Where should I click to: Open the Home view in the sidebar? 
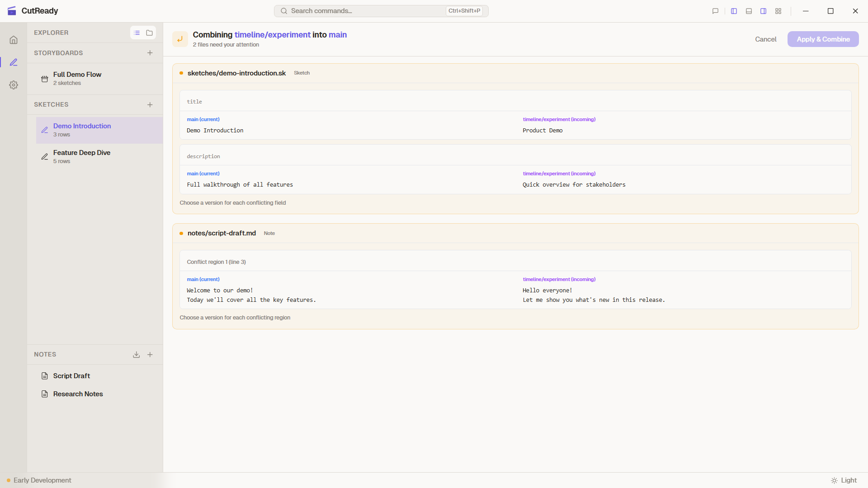14,40
